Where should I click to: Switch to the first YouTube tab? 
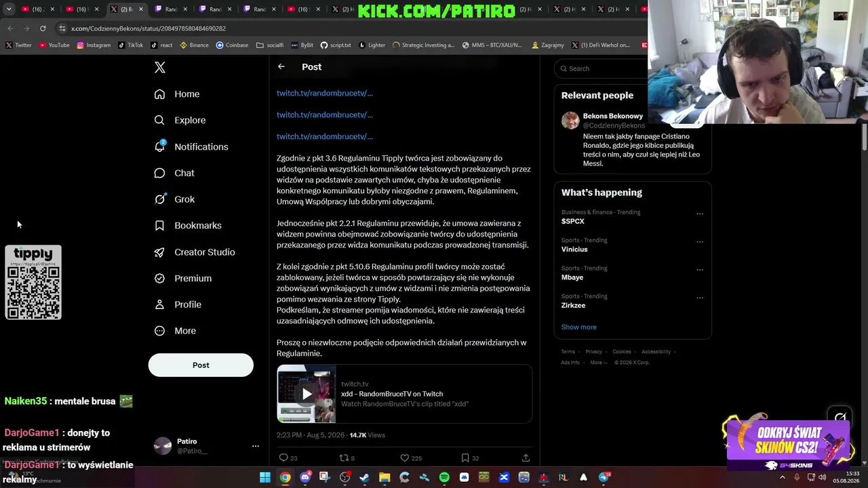(x=39, y=9)
